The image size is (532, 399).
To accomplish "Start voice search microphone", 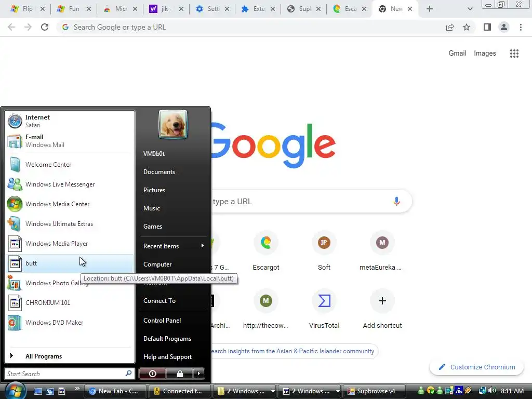I will pos(396,201).
